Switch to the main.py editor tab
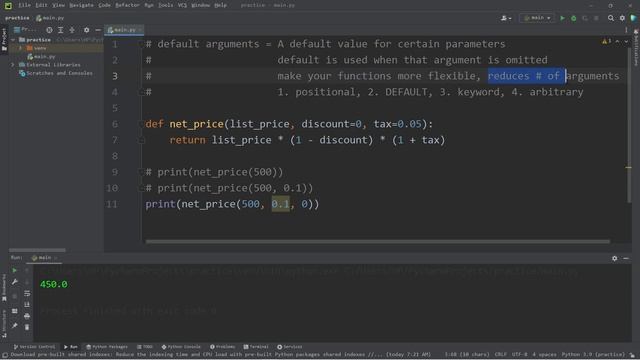 coord(124,30)
